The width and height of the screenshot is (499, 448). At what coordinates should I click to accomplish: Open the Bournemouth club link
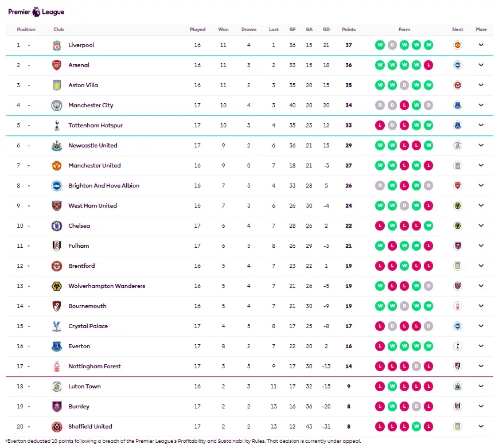(87, 306)
